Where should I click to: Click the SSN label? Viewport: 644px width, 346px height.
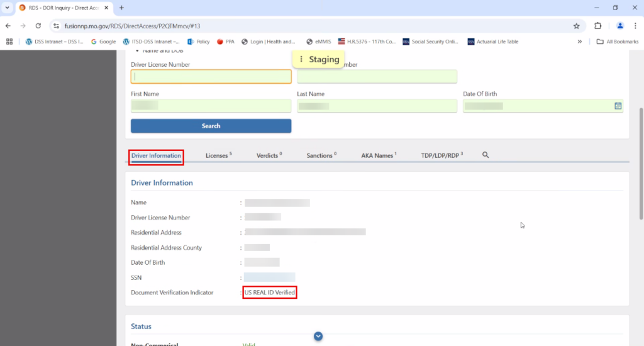[x=136, y=278]
